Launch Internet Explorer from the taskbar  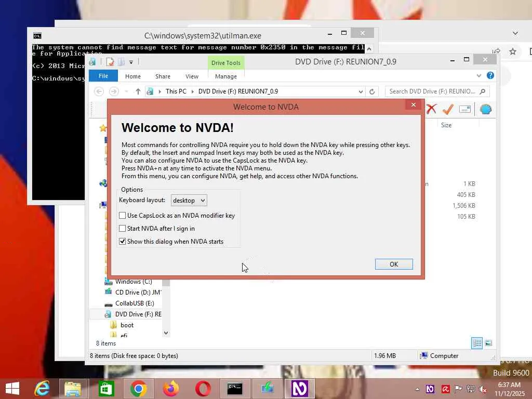(x=42, y=389)
